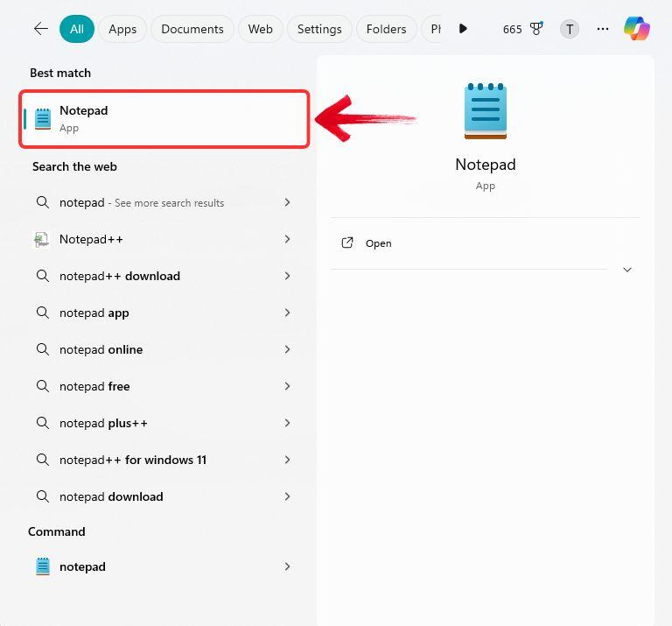Click search icon beside 'notepad plus++'
Viewport: 672px width, 626px height.
[x=42, y=423]
